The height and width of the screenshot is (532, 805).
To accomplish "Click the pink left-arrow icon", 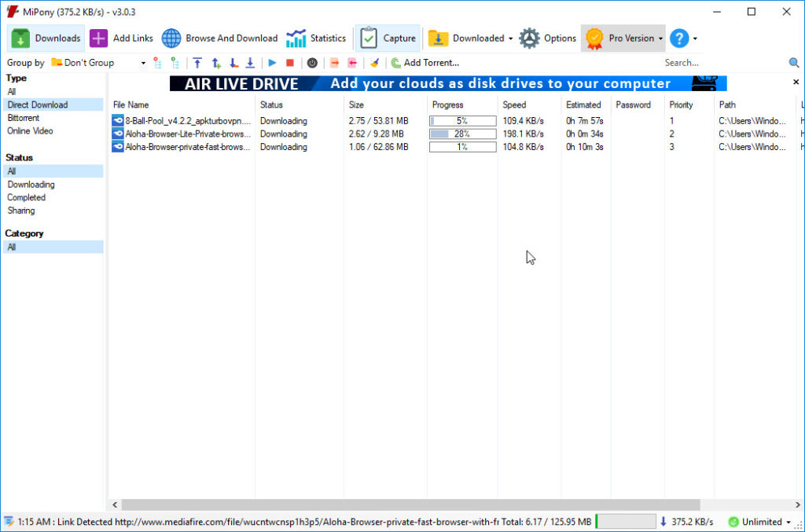I will [x=352, y=63].
